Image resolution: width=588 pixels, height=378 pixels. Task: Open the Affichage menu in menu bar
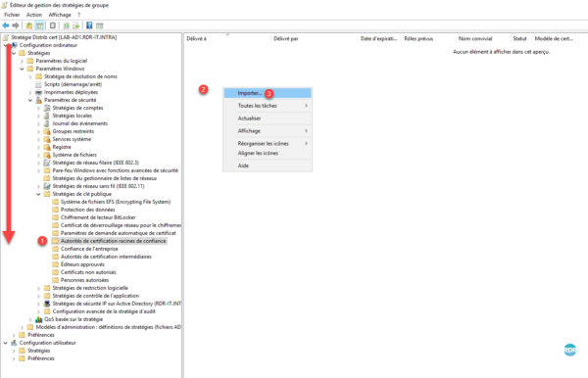[x=60, y=15]
